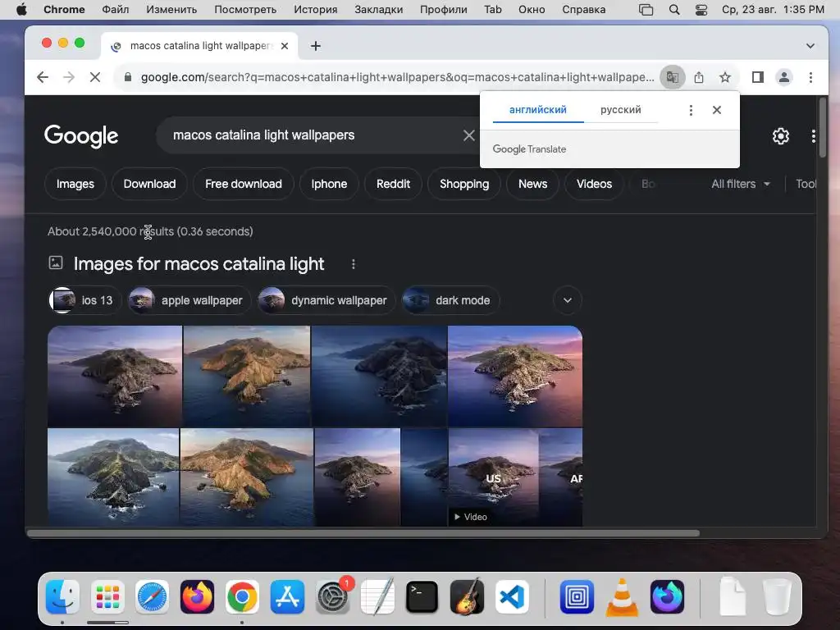
Task: Select the Shopping filter chip
Action: click(x=464, y=185)
